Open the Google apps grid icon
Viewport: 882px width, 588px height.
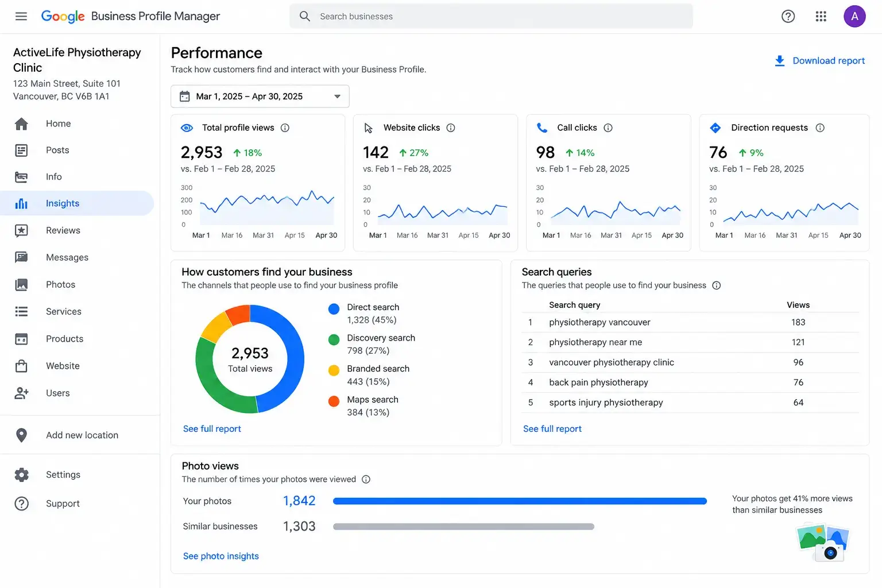(x=821, y=16)
